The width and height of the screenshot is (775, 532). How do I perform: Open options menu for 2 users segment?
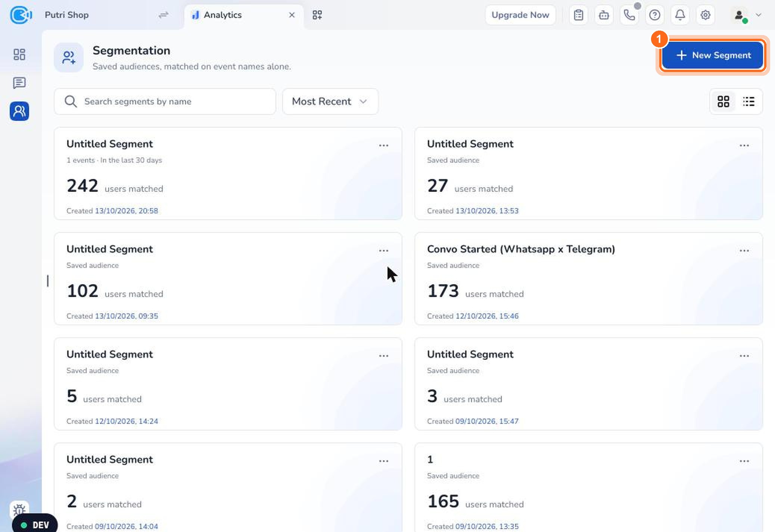384,461
